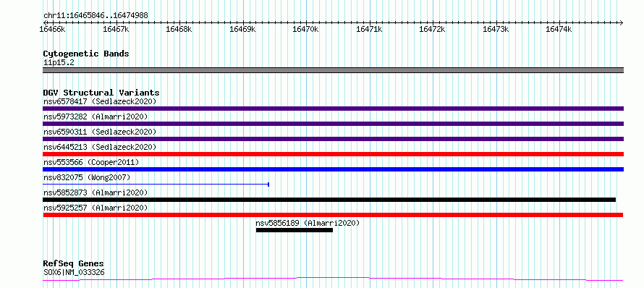The height and width of the screenshot is (288, 644).
Task: Click the Cytogenetic Bands track heading
Action: (x=86, y=54)
